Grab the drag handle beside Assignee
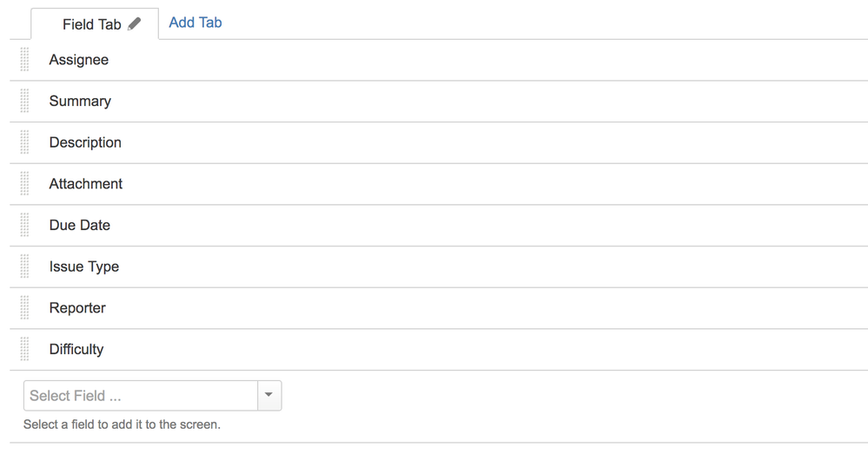Screen dimensions: 868x454 click(24, 60)
